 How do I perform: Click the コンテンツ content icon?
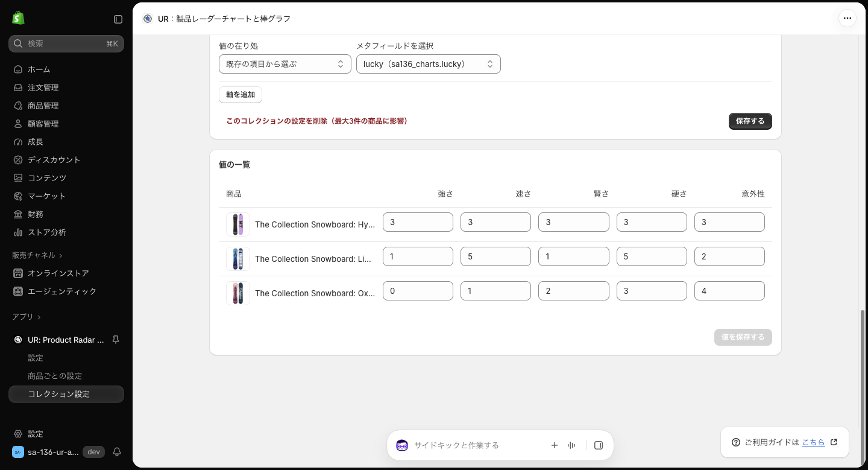point(18,178)
